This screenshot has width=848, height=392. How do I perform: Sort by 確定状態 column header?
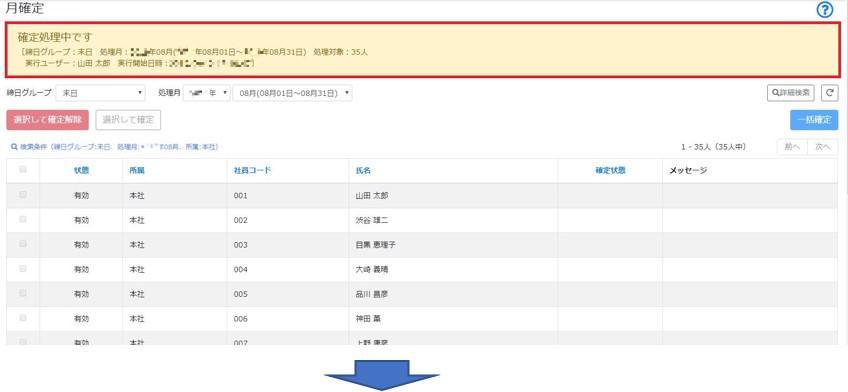(610, 170)
